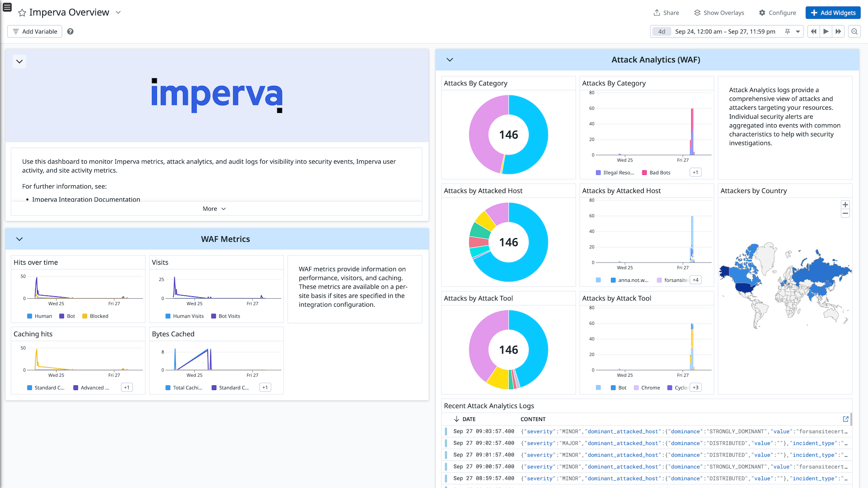The height and width of the screenshot is (488, 868).
Task: Expand +1 legend in Attacks By Category
Action: pos(695,173)
